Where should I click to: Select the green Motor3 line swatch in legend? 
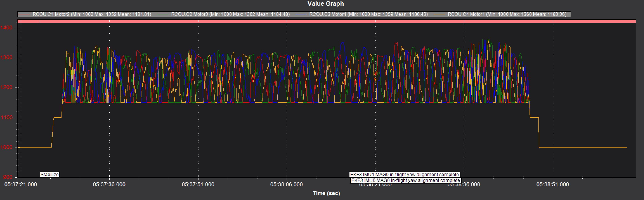[x=163, y=15]
